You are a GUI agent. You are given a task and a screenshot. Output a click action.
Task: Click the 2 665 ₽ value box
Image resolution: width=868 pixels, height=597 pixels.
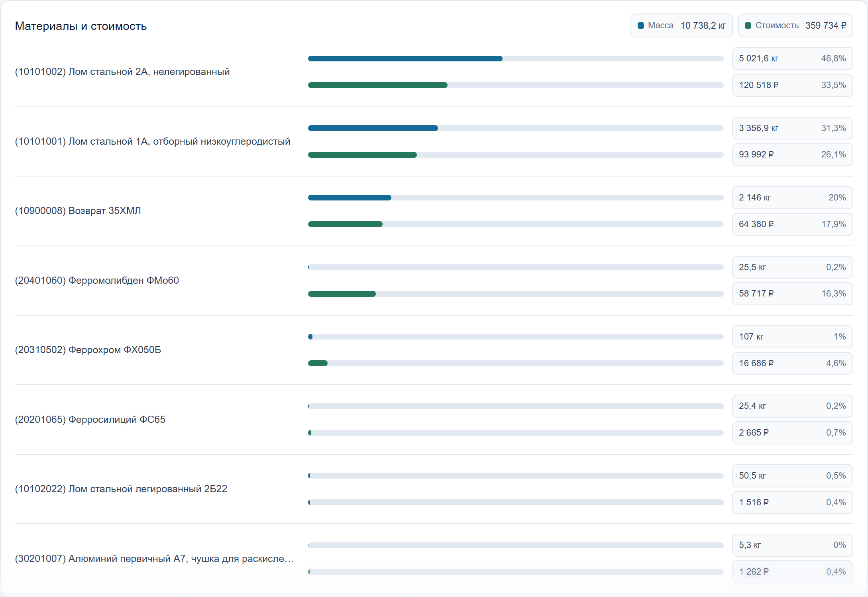pos(792,433)
